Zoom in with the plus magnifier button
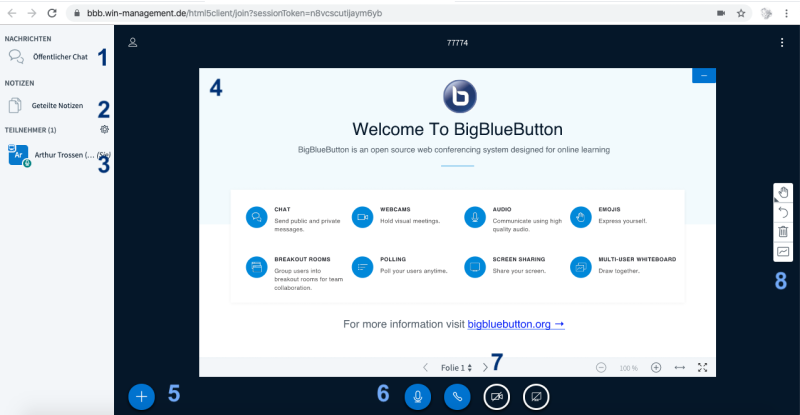This screenshot has height=415, width=800. pyautogui.click(x=656, y=367)
